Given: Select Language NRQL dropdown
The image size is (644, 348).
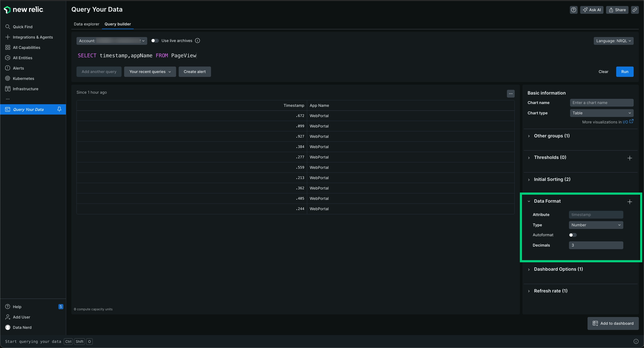Looking at the screenshot, I should point(614,41).
